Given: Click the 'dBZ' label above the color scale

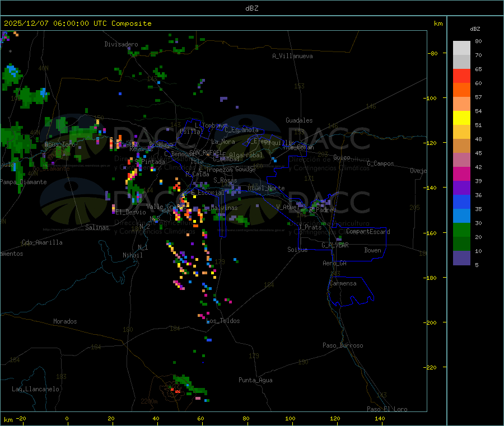Looking at the screenshot, I should tap(475, 29).
